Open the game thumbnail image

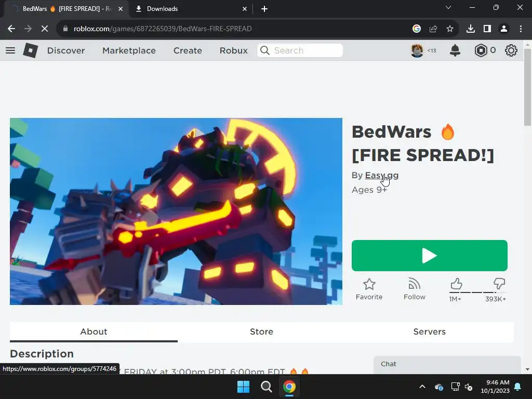(176, 211)
